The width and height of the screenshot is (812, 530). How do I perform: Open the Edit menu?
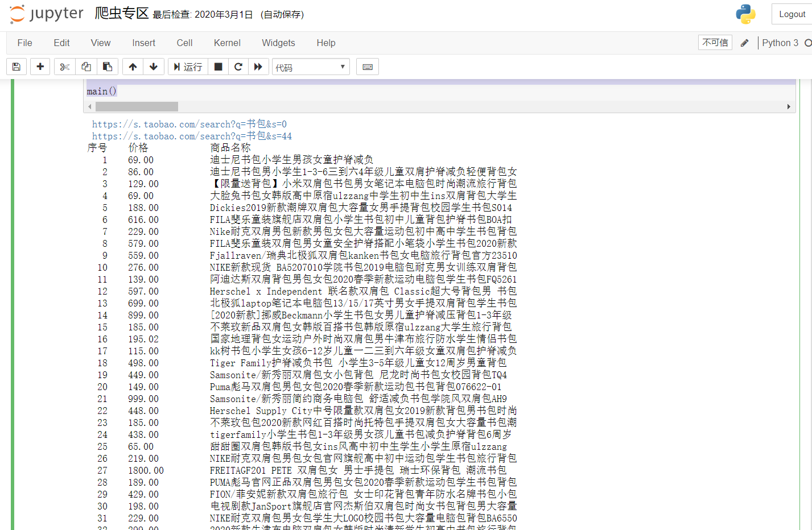click(x=61, y=43)
